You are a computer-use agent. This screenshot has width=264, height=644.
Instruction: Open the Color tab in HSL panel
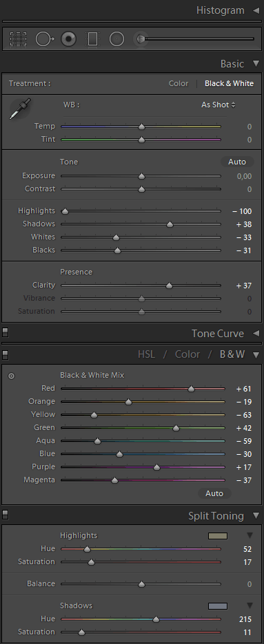click(187, 354)
